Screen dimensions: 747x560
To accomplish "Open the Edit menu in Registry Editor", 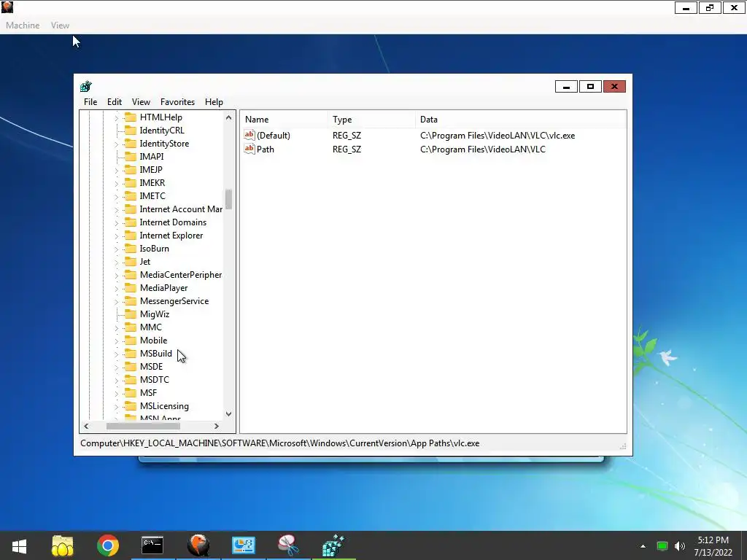I will tap(115, 102).
